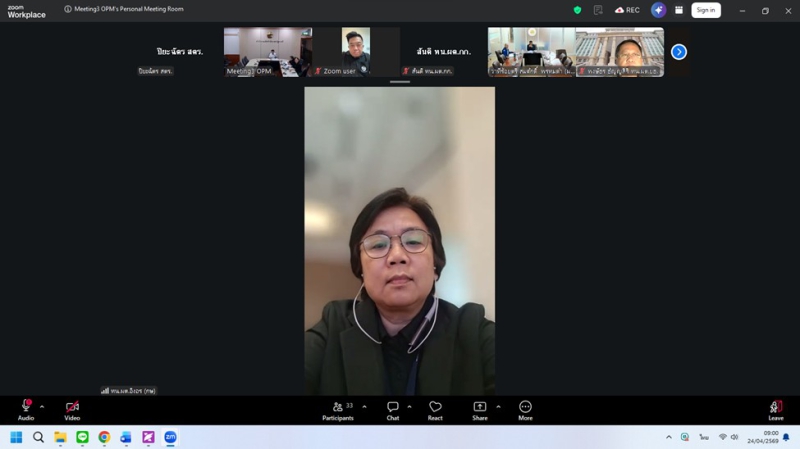Image resolution: width=800 pixels, height=449 pixels.
Task: Click the Sign in button
Action: [x=706, y=10]
